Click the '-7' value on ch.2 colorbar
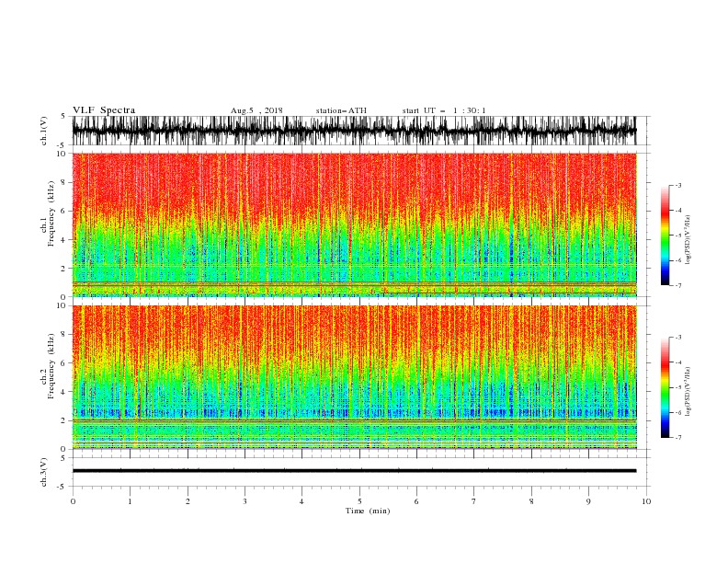The height and width of the screenshot is (563, 728). [678, 438]
